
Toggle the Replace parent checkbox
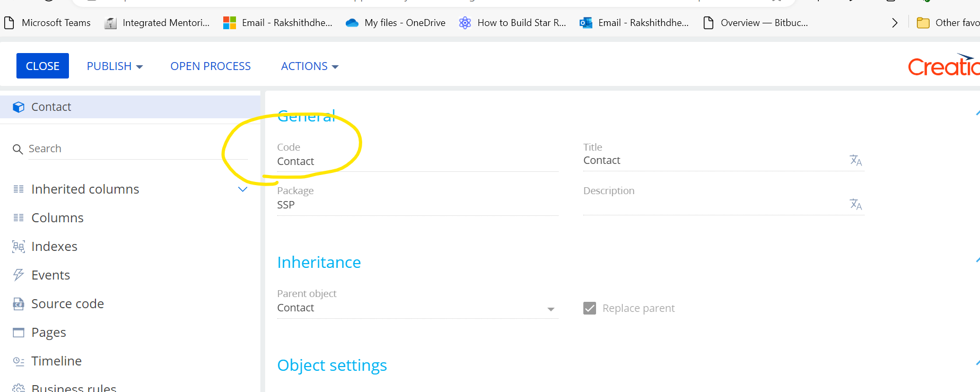pos(590,308)
